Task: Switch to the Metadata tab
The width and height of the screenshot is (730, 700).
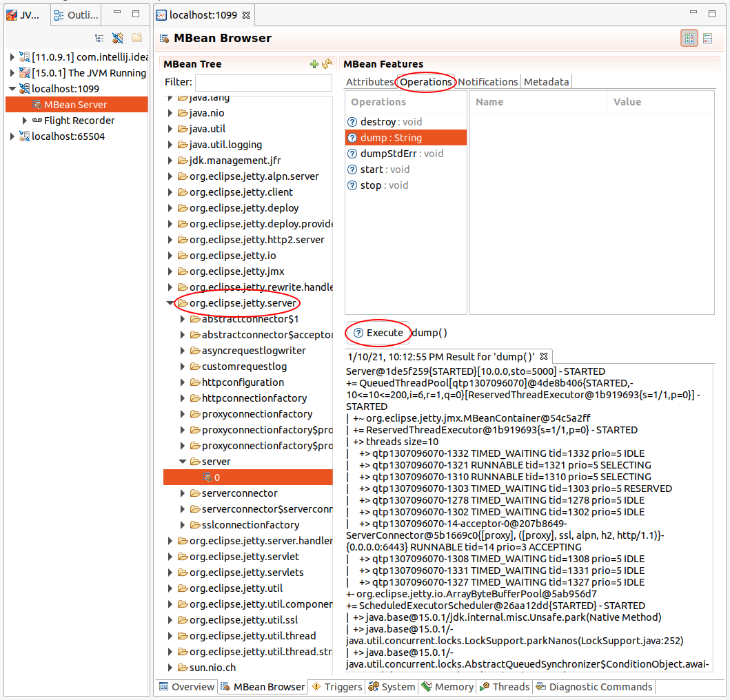Action: 546,82
